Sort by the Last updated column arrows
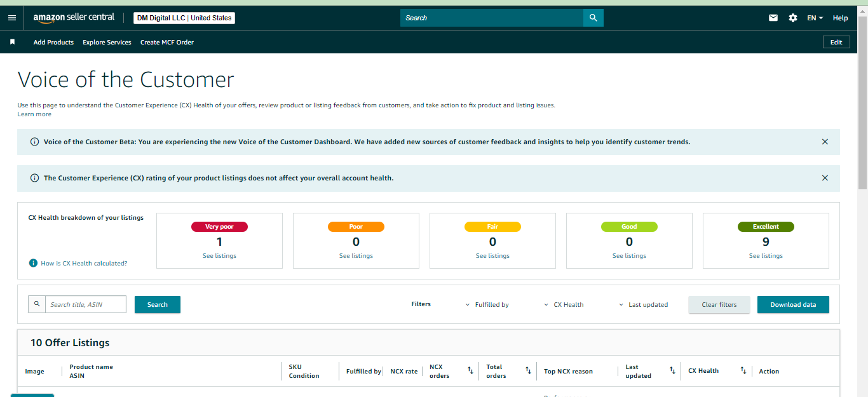The height and width of the screenshot is (397, 868). pyautogui.click(x=672, y=370)
